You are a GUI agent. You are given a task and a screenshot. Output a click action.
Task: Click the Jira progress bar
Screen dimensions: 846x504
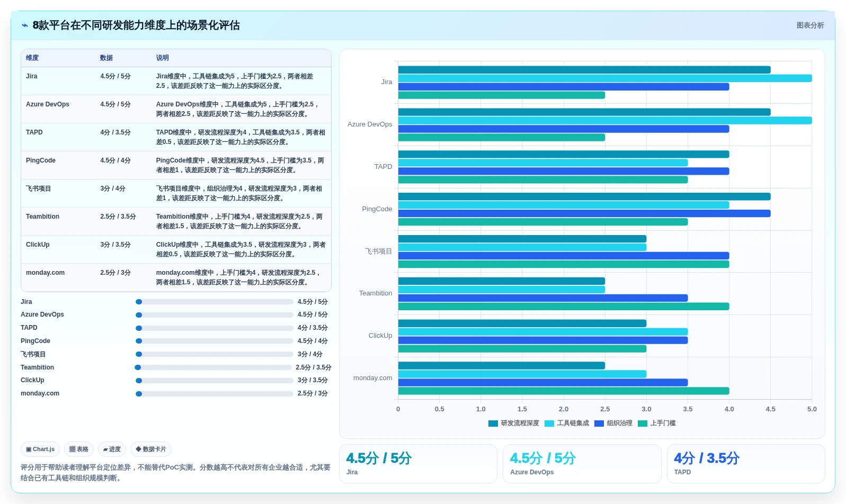(x=214, y=302)
